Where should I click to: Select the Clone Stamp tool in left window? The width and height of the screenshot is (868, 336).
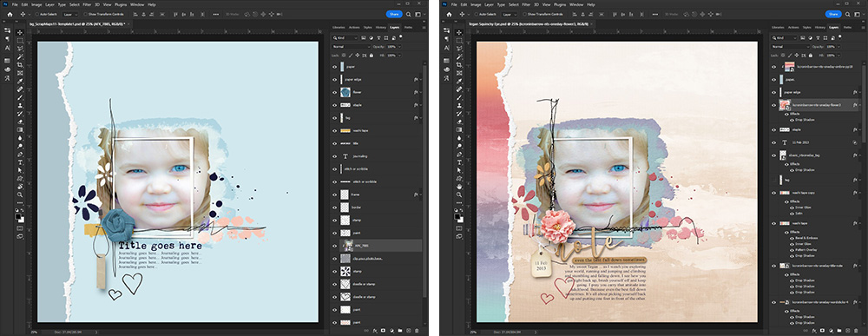coord(20,105)
